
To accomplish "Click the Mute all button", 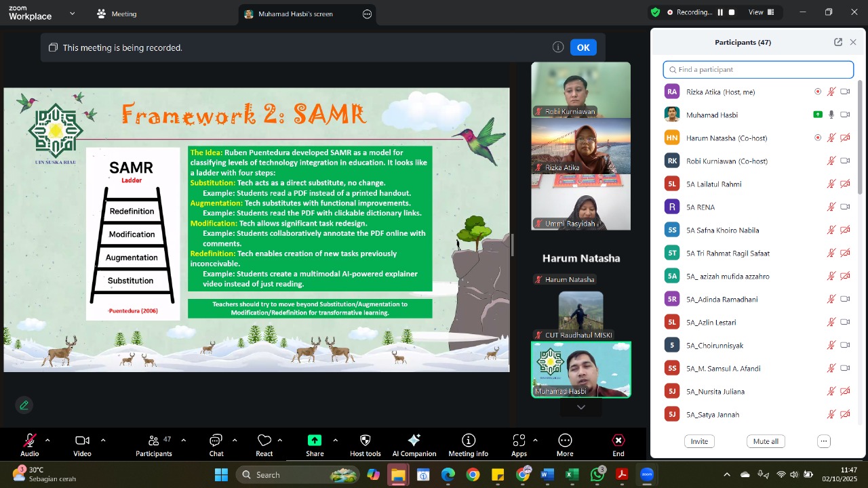I will click(766, 441).
